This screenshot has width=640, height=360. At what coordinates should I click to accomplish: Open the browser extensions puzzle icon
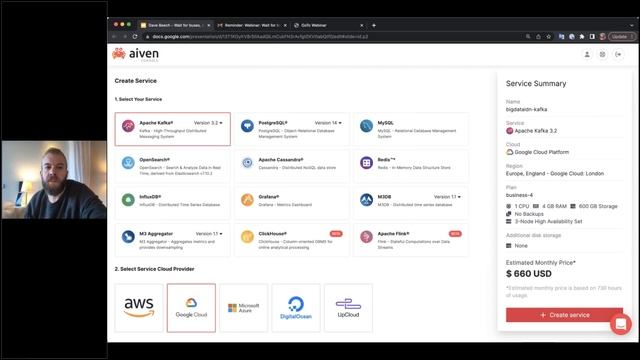[x=582, y=37]
